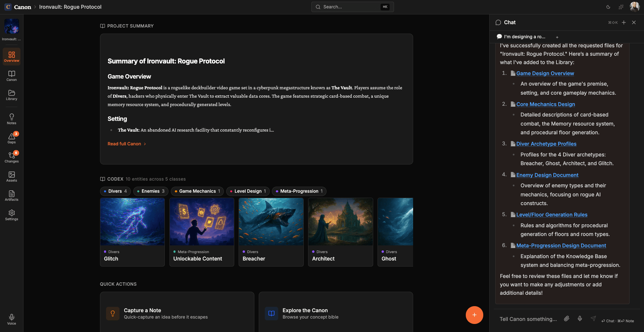Toggle dark mode moon icon

(608, 7)
